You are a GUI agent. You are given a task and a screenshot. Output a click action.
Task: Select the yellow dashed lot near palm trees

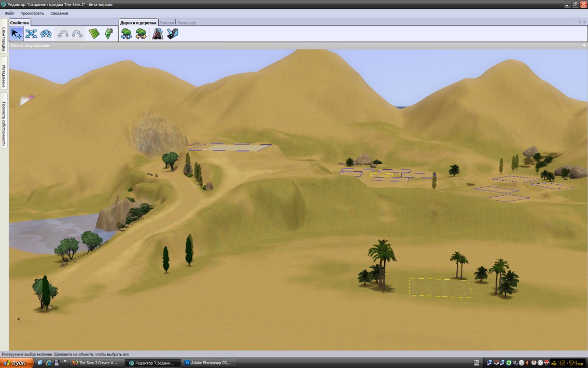[x=440, y=288]
